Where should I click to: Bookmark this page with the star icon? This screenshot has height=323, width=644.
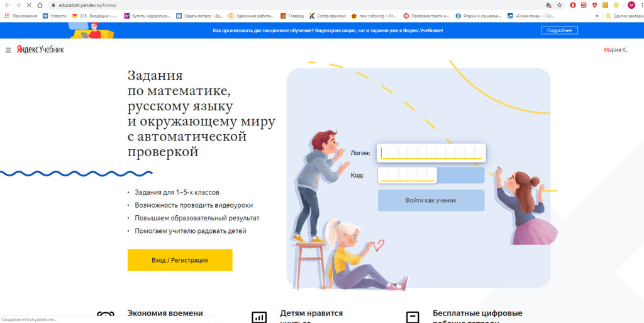pyautogui.click(x=559, y=5)
